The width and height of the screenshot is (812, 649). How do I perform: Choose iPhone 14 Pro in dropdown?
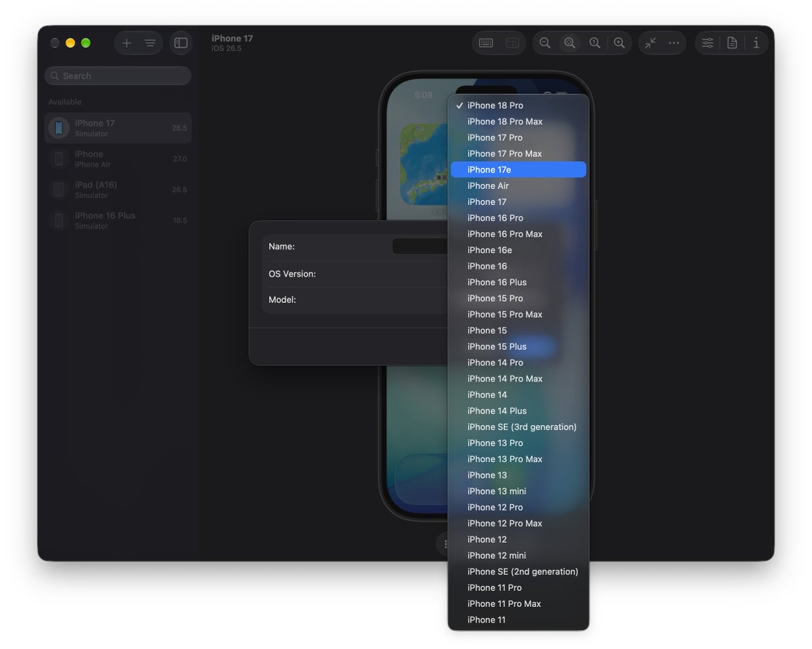coord(518,363)
